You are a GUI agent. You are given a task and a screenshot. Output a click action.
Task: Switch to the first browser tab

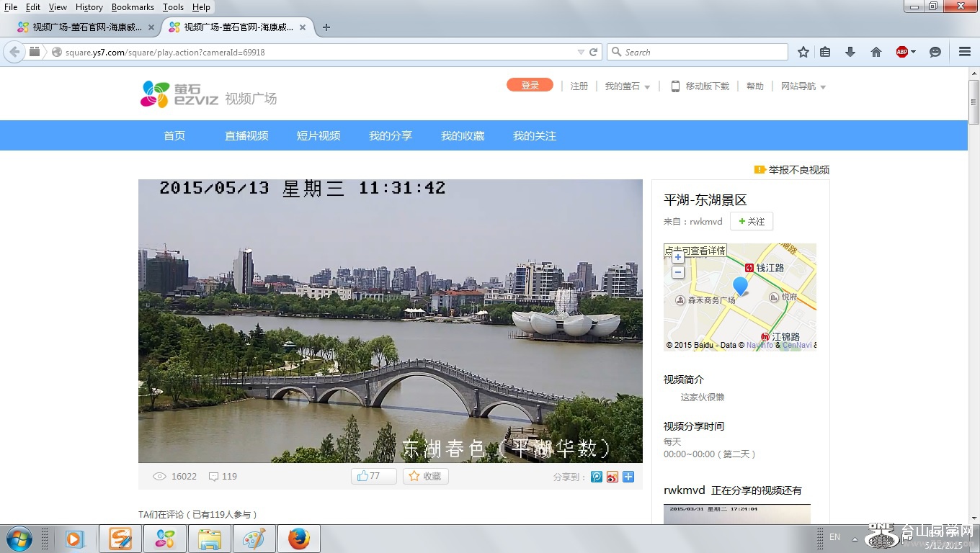tap(86, 27)
